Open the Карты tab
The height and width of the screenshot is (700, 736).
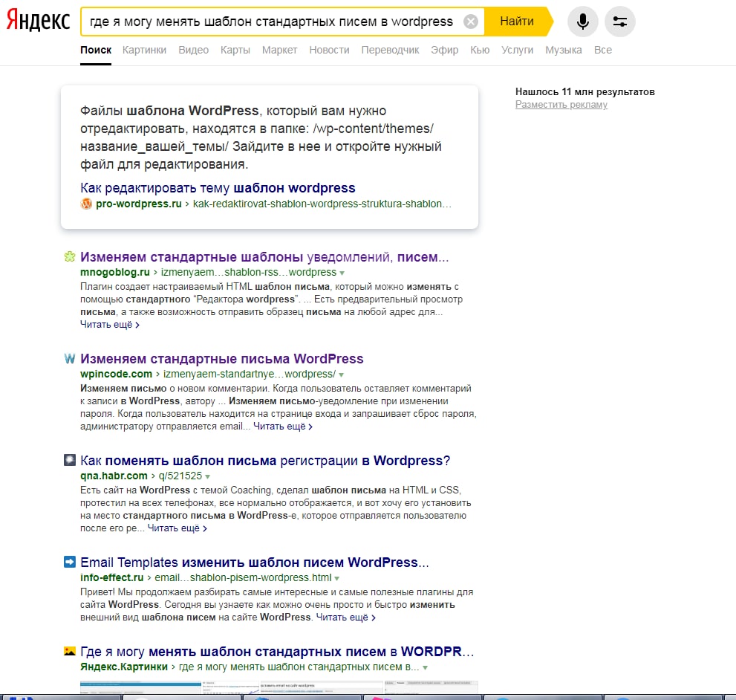[235, 50]
